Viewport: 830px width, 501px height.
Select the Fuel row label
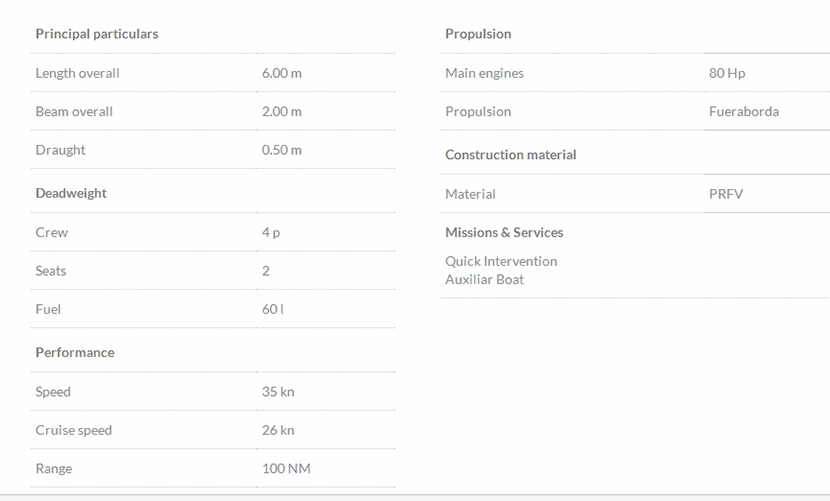click(x=48, y=309)
